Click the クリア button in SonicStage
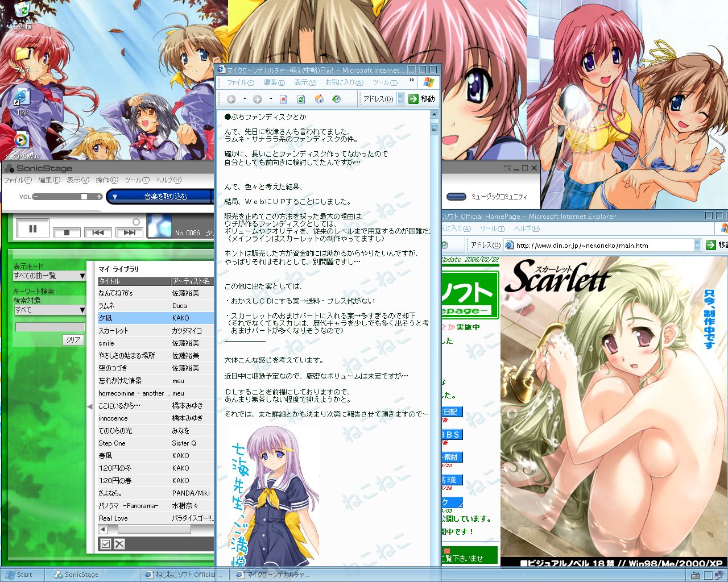Screen dimensions: 728x582 coord(73,340)
